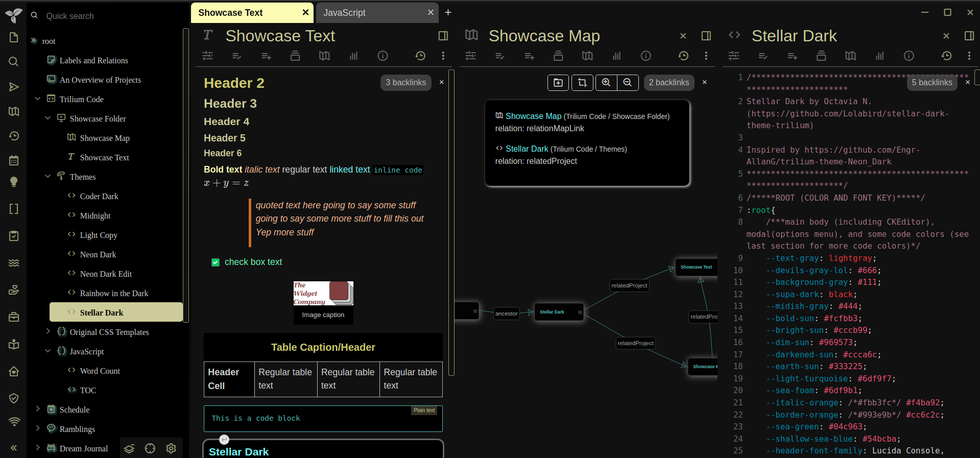Toggle right pane icon in Stellar Dark header

(969, 36)
